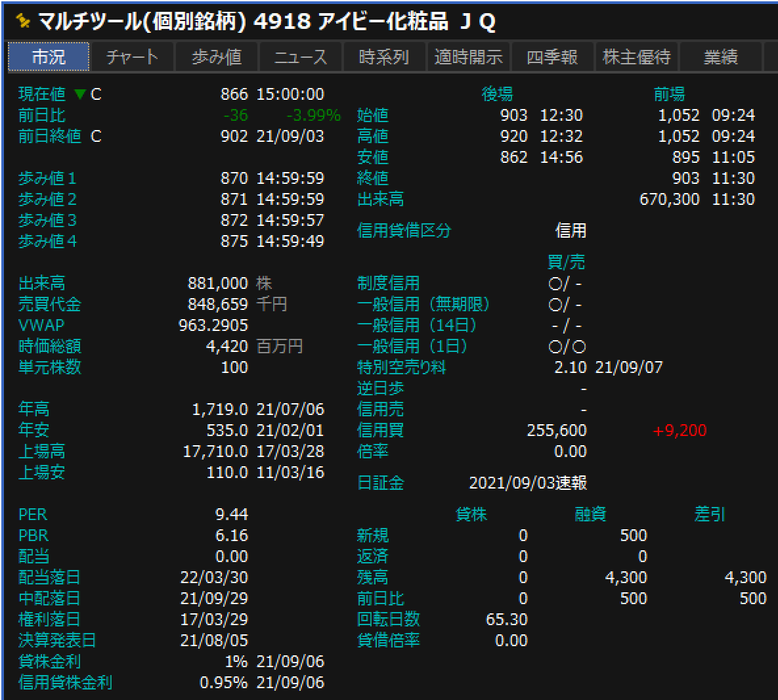Click listing high value 17,710.0

pyautogui.click(x=215, y=451)
